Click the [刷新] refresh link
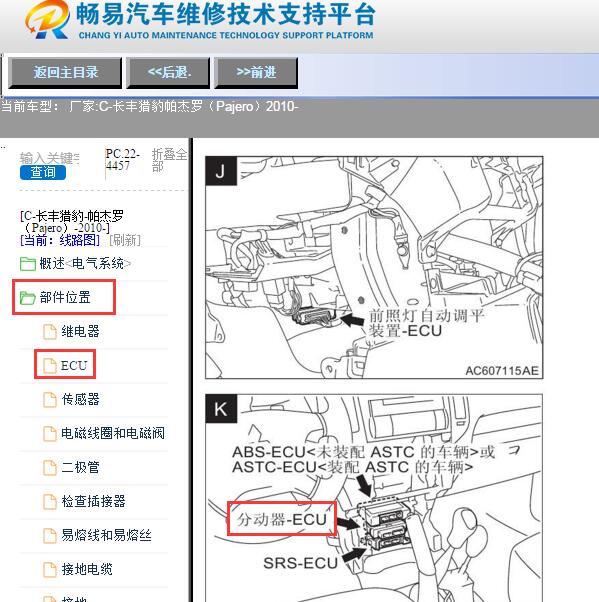Viewport: 599px width, 602px height. [x=125, y=240]
